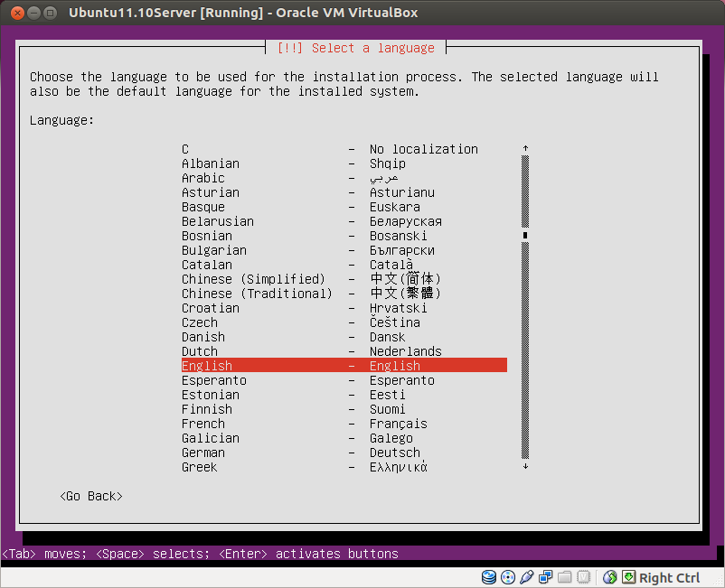Activate the Go Back button

[90, 496]
